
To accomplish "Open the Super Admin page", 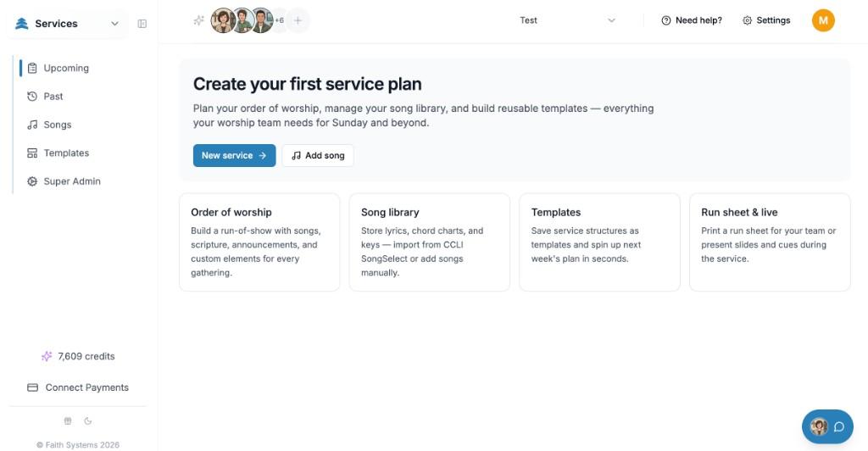I will (x=72, y=181).
